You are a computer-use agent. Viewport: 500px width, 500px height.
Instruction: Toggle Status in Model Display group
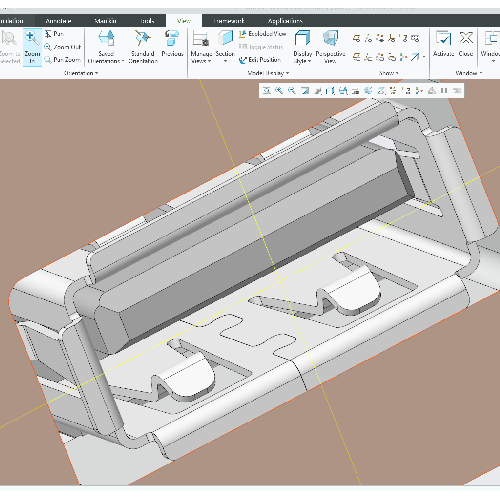coord(261,47)
